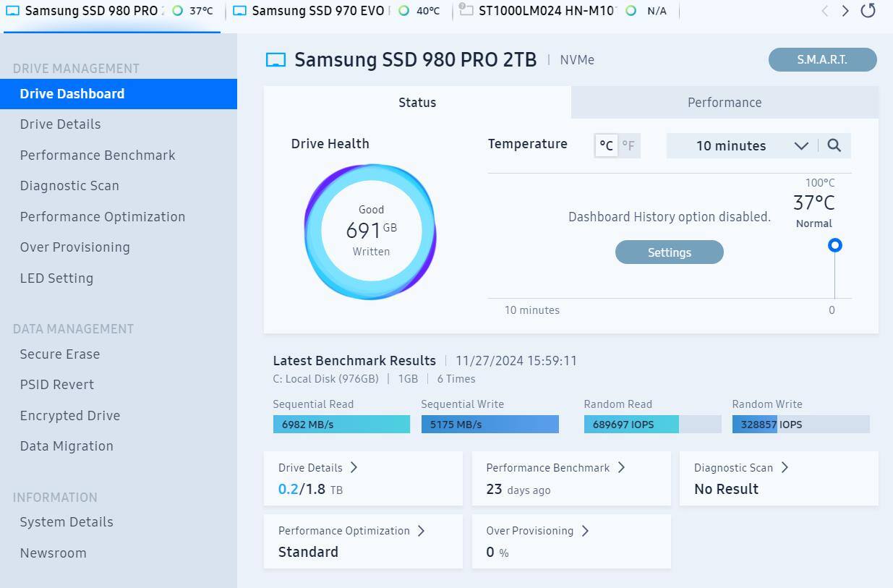This screenshot has height=588, width=893.
Task: Open the S.M.A.R.T. button
Action: tap(822, 59)
